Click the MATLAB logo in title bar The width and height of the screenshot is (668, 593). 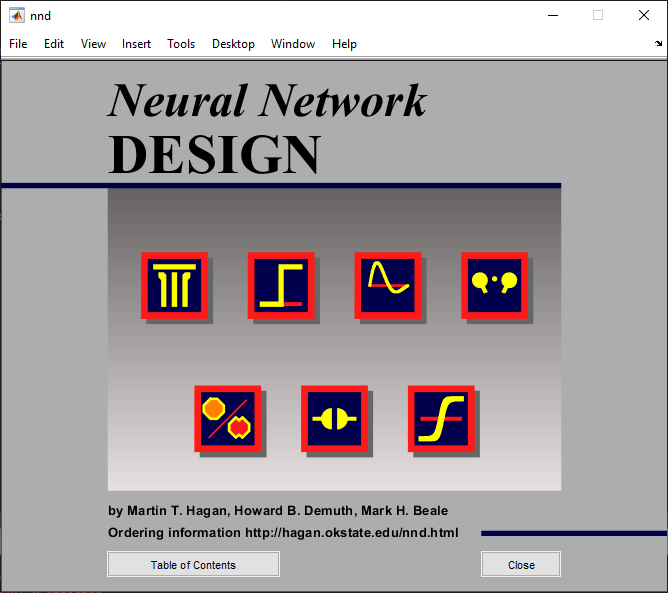(17, 16)
